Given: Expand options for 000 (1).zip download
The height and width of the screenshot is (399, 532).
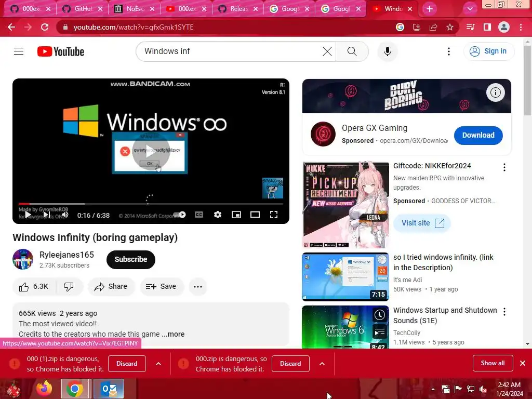Looking at the screenshot, I should pos(158,364).
